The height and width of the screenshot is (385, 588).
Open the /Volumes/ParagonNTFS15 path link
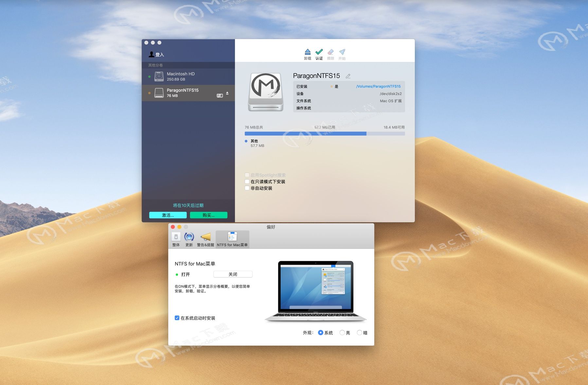pos(378,86)
